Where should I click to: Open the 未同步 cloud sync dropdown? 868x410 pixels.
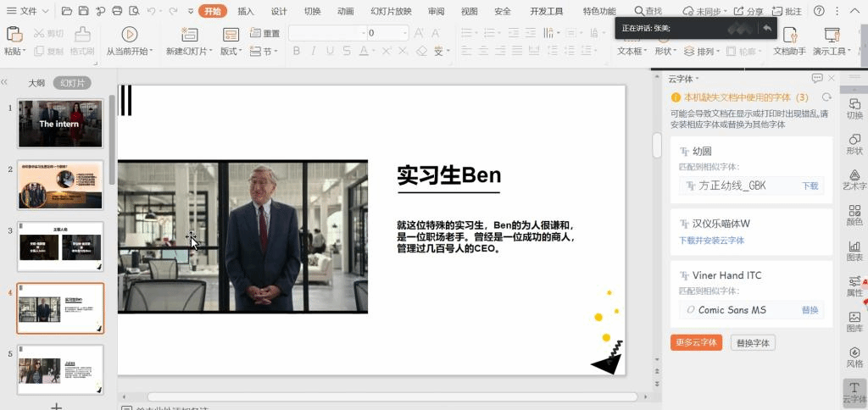704,11
